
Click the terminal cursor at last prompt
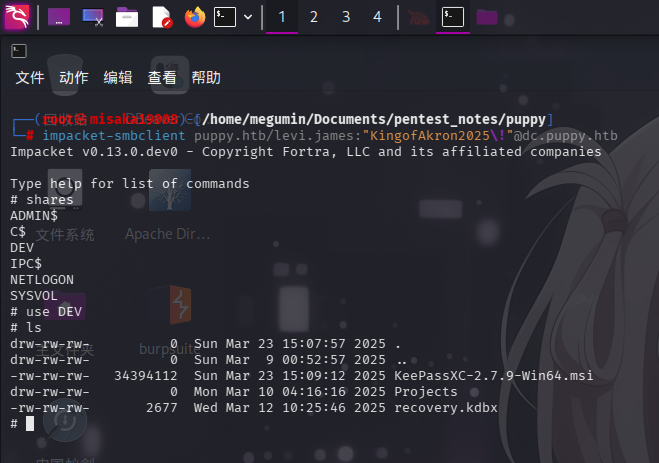[30, 424]
